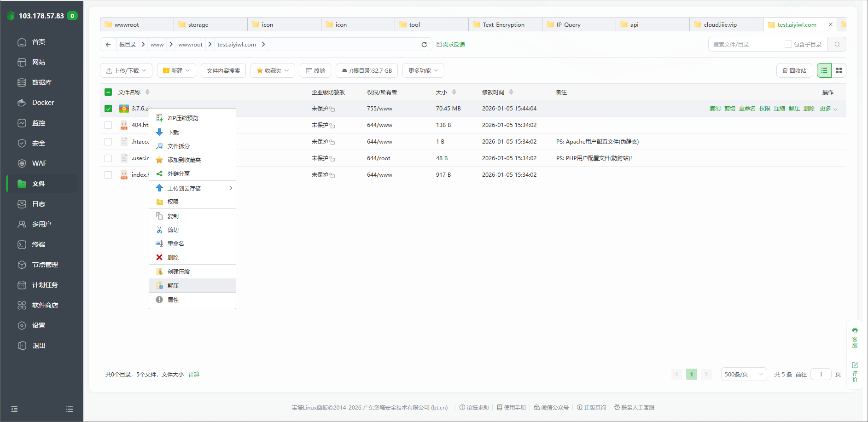Open Docker from the sidebar
Screen dimensions: 868x422
pyautogui.click(x=43, y=103)
